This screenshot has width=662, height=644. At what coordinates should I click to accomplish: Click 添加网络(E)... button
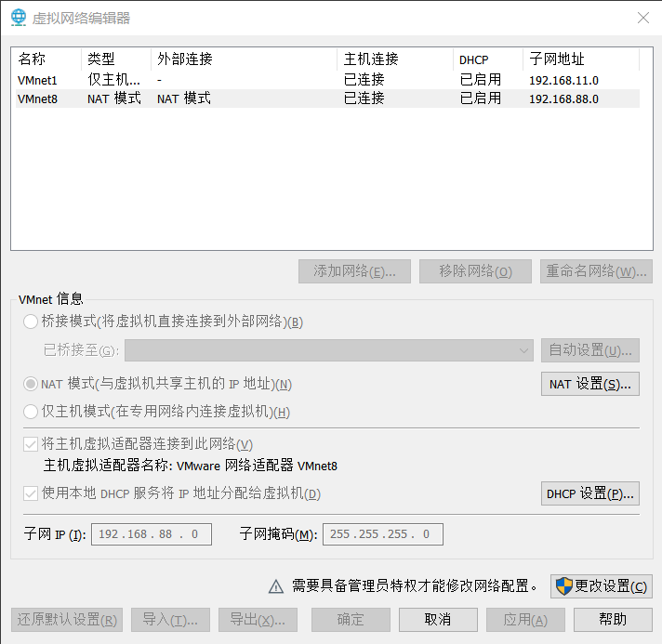coord(354,271)
